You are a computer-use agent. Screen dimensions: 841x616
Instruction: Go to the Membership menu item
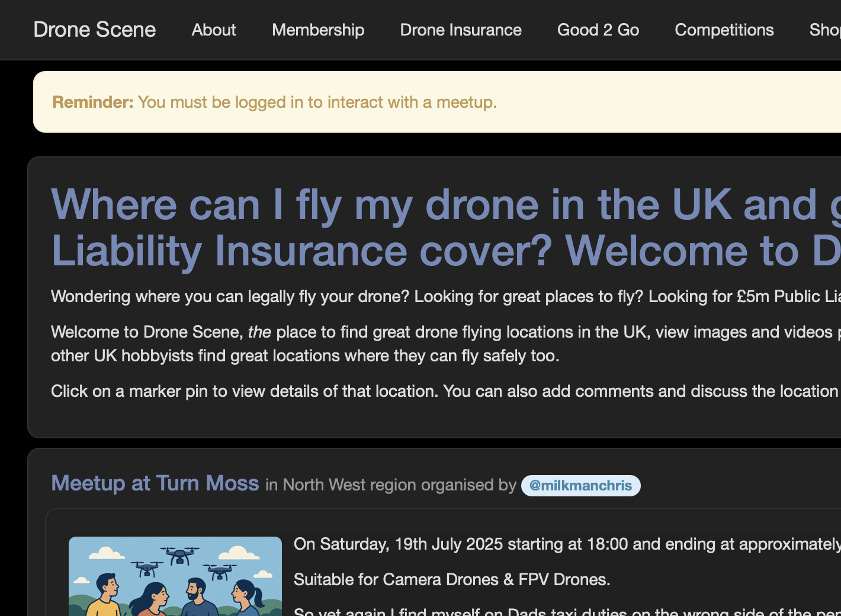pyautogui.click(x=318, y=30)
